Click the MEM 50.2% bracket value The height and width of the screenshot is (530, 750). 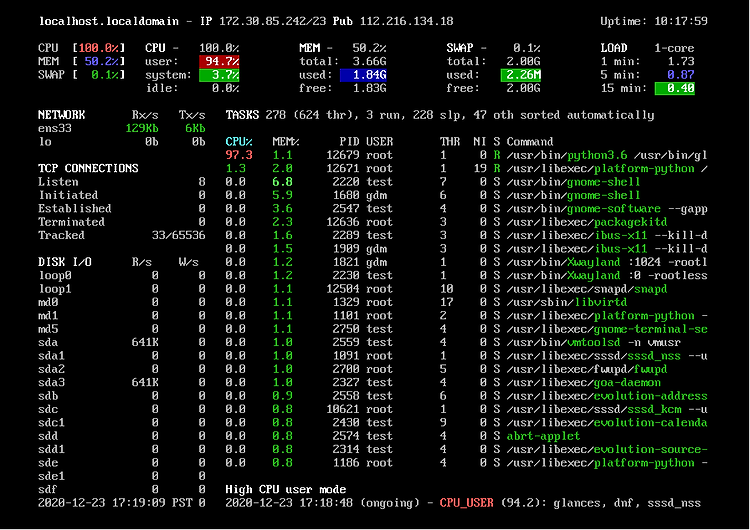coord(102,61)
